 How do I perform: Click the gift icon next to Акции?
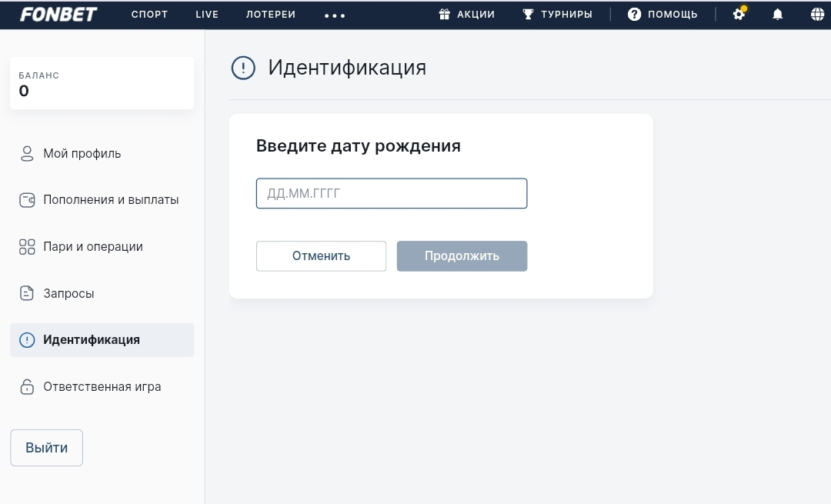[x=444, y=15]
